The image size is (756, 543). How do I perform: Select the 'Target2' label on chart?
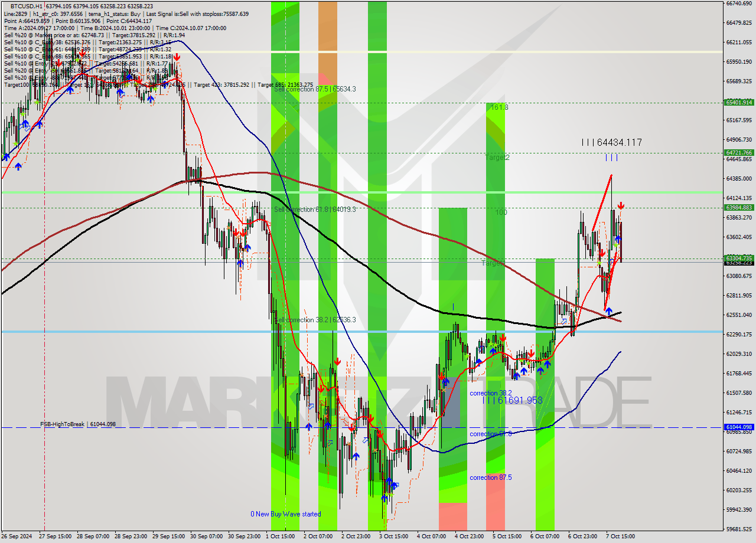(497, 158)
